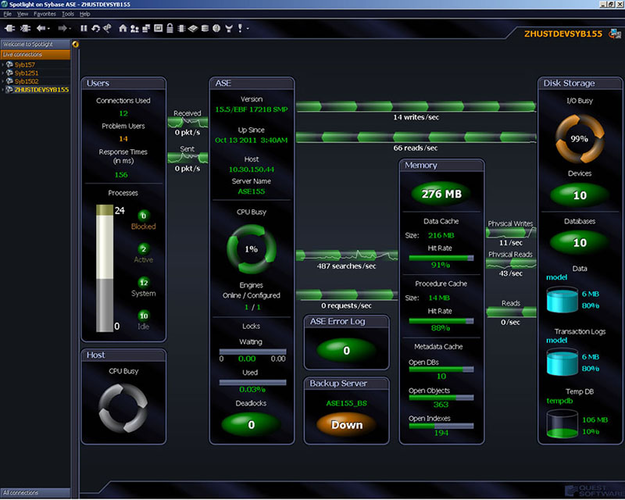Go forward using the right arrow icon
Viewport: 625px width, 500px height.
[x=62, y=28]
